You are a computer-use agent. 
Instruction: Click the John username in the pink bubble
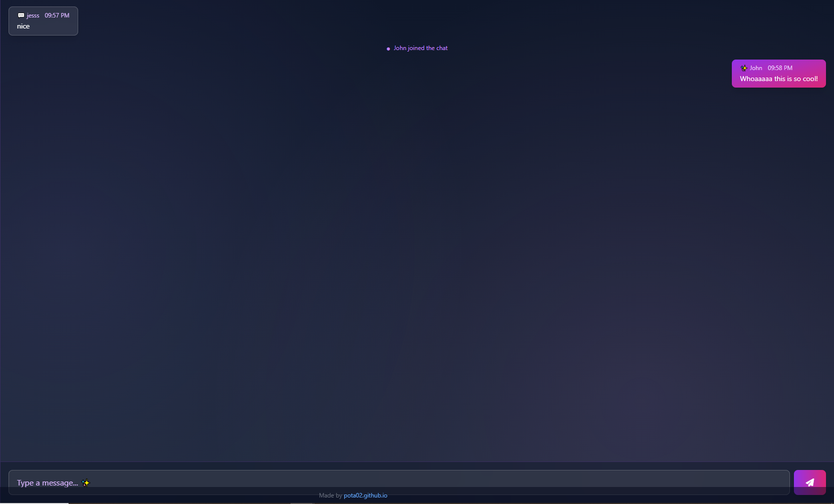[756, 68]
